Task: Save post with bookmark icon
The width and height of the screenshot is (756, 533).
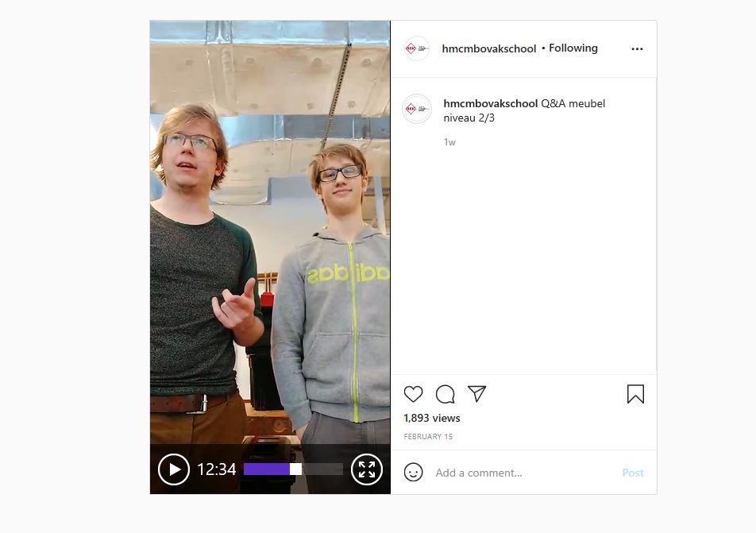Action: click(635, 394)
